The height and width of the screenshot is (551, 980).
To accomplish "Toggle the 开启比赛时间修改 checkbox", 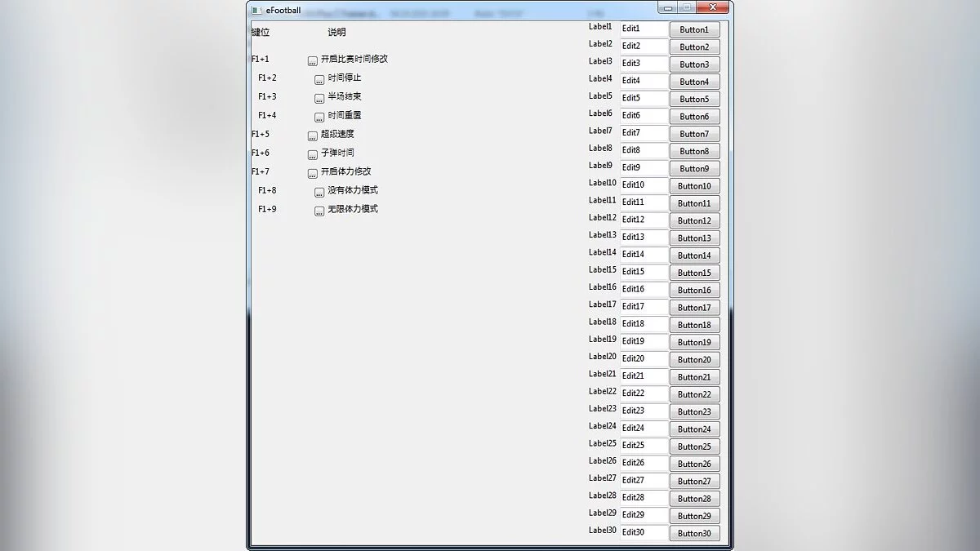I will pyautogui.click(x=313, y=61).
